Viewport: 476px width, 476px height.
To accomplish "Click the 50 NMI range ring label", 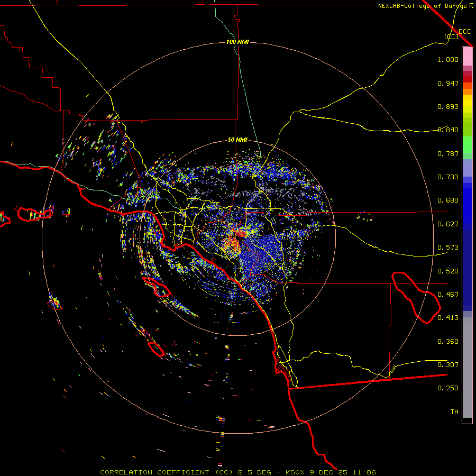I will click(237, 140).
